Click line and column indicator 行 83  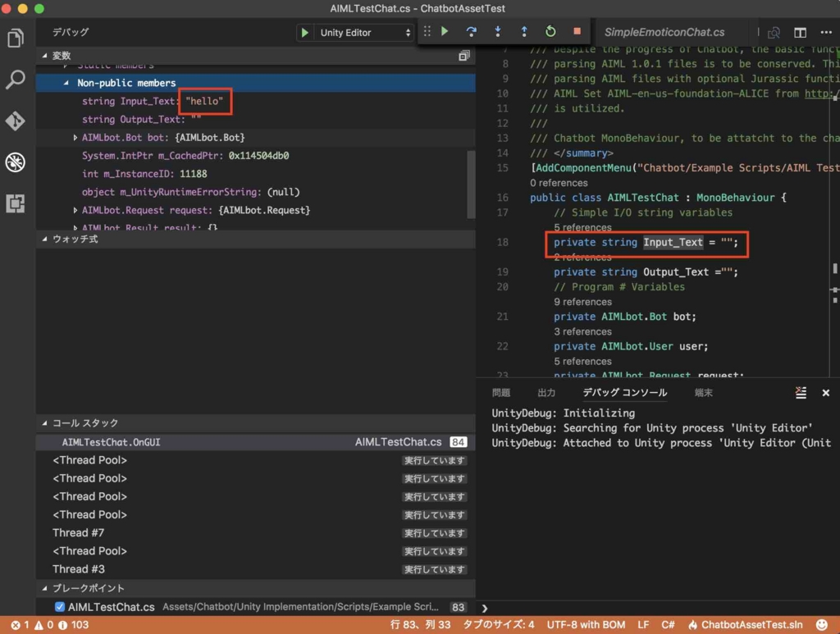click(420, 625)
